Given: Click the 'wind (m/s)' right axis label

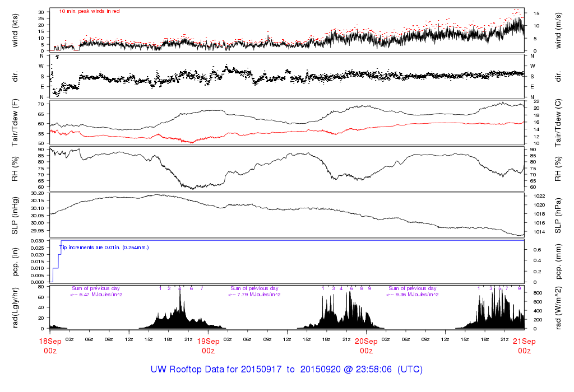Looking at the screenshot, I should tap(559, 30).
